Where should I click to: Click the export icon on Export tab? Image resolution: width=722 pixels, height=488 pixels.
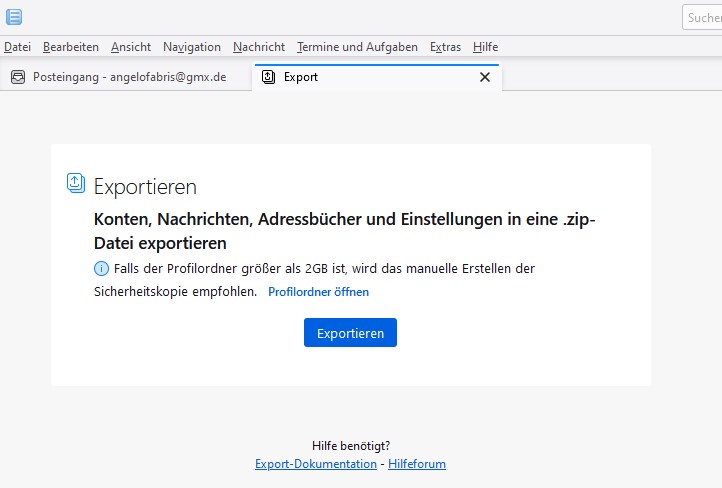[x=268, y=77]
